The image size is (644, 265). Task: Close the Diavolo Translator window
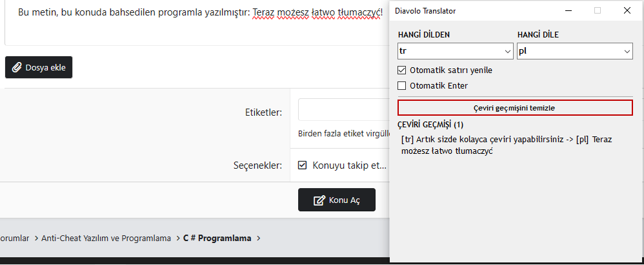pyautogui.click(x=627, y=11)
